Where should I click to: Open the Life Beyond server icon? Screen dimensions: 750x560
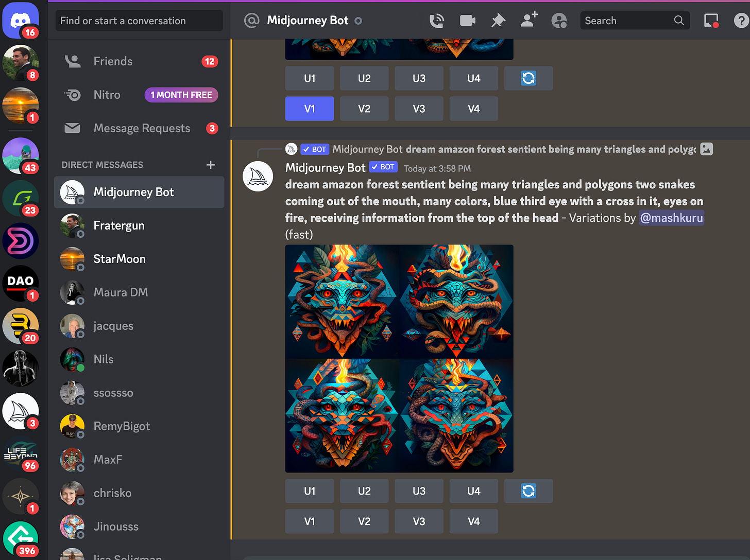point(21,454)
